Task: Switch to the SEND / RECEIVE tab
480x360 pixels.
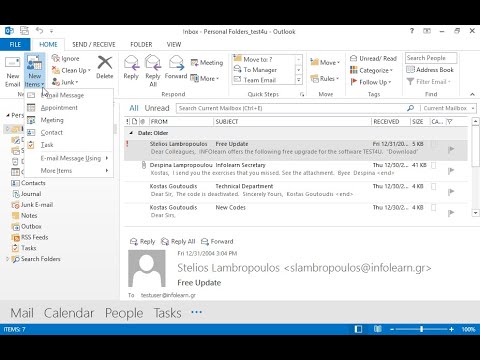Action: [94, 44]
